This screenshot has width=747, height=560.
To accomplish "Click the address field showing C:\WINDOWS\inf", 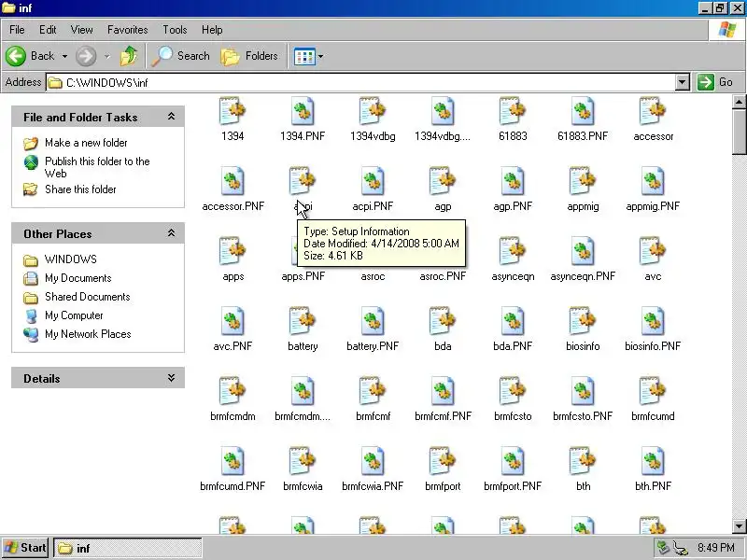I will (x=361, y=82).
